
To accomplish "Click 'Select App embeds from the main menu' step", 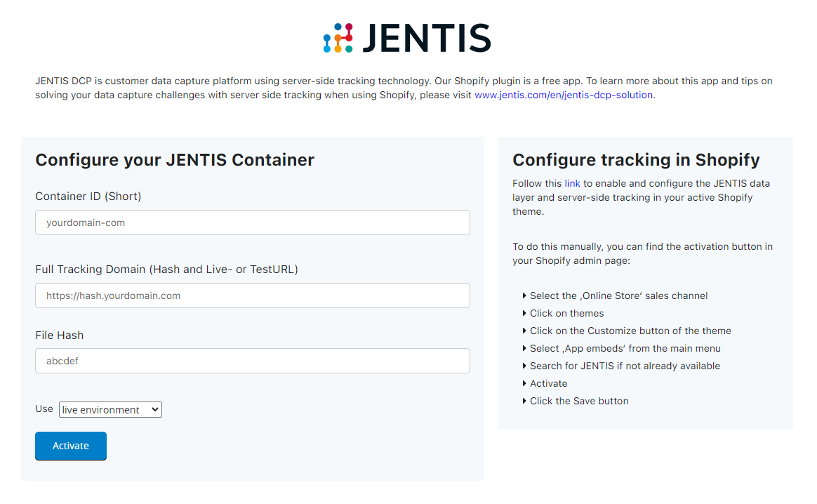I will (x=625, y=348).
